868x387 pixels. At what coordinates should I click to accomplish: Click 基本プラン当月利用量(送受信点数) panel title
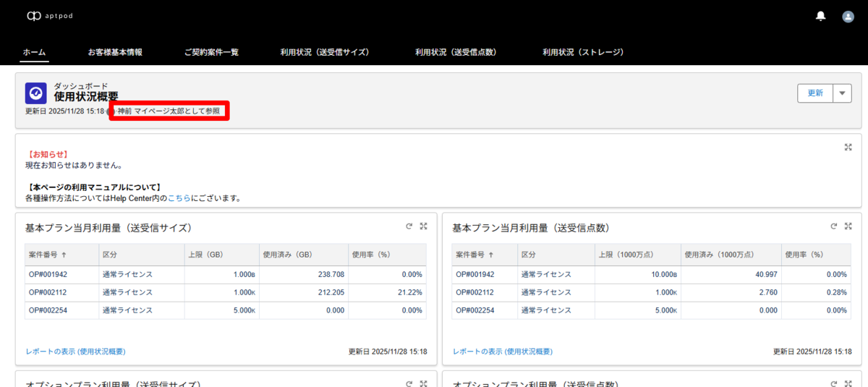coord(531,228)
